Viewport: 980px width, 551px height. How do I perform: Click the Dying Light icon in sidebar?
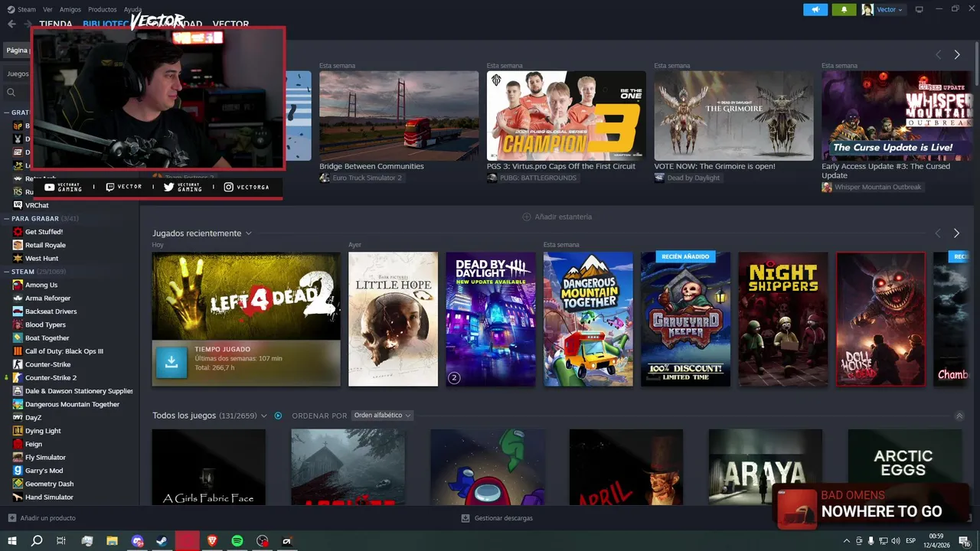[x=18, y=431]
